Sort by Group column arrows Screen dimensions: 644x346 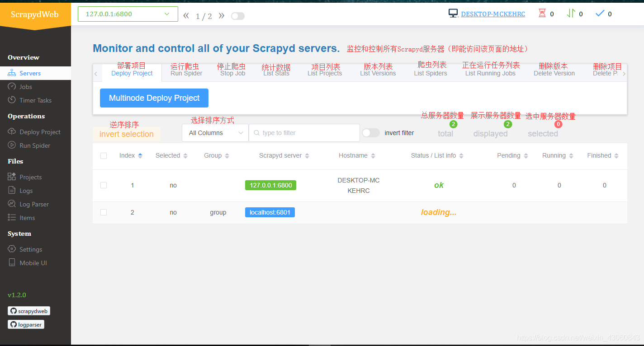pos(227,156)
